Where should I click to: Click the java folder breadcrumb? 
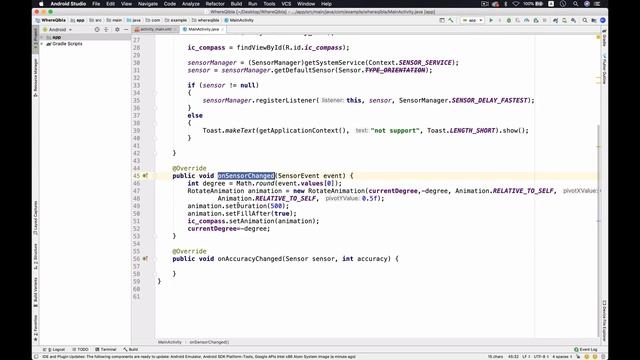click(133, 20)
